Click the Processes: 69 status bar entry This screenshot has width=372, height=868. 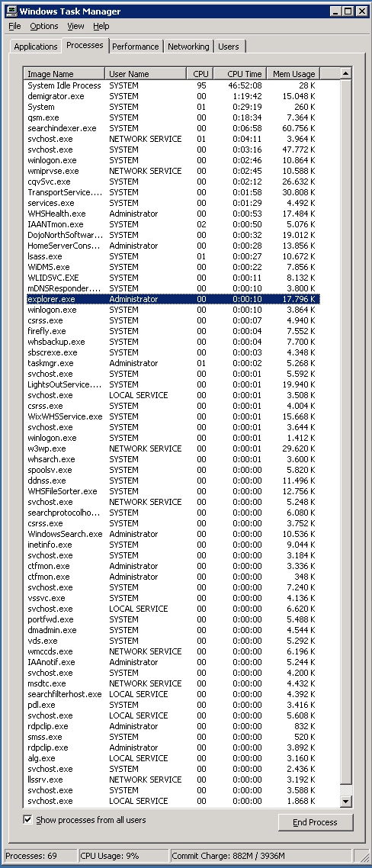point(40,855)
